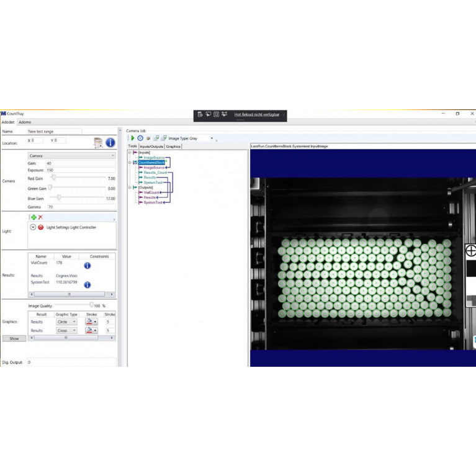Screen dimensions: 476x476
Task: Click the info icon in SystemTest row
Action: 87,285
